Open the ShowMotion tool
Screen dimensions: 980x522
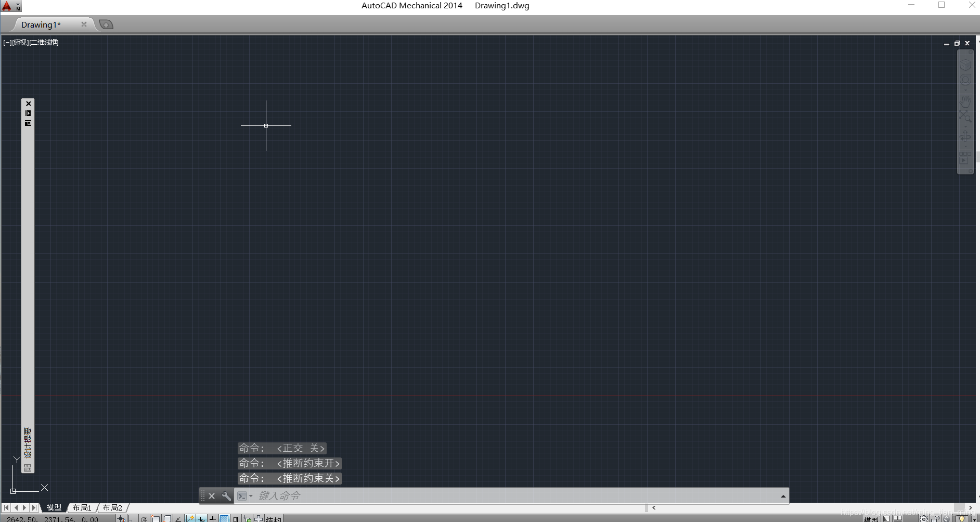[965, 158]
